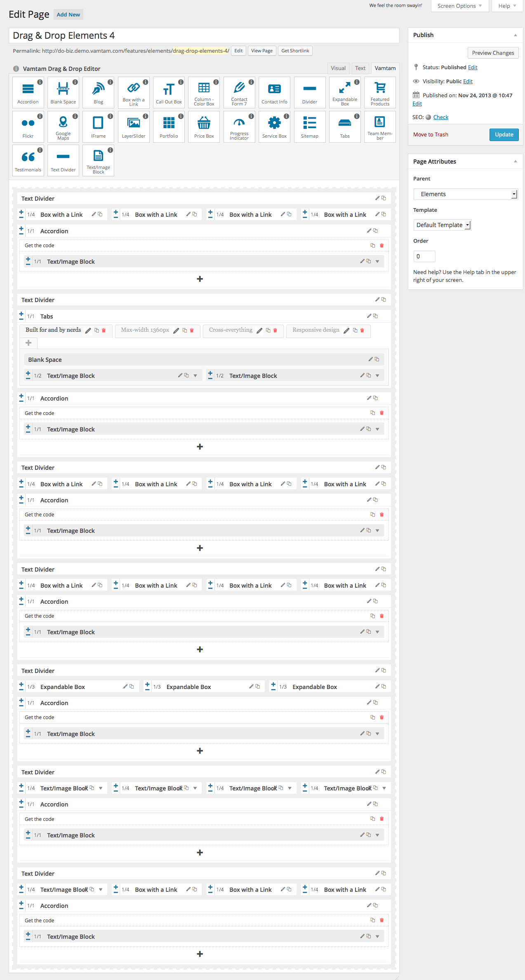The image size is (525, 980).
Task: Delete the 'Built for and by nerds' tab
Action: coord(104,331)
